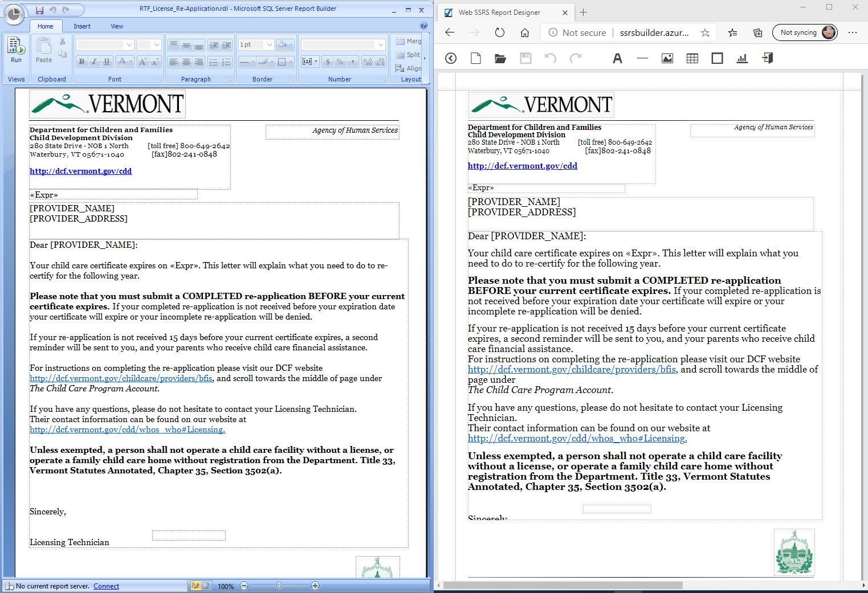Click Not syncing profile button in browser
This screenshot has width=868, height=593.
click(x=805, y=32)
